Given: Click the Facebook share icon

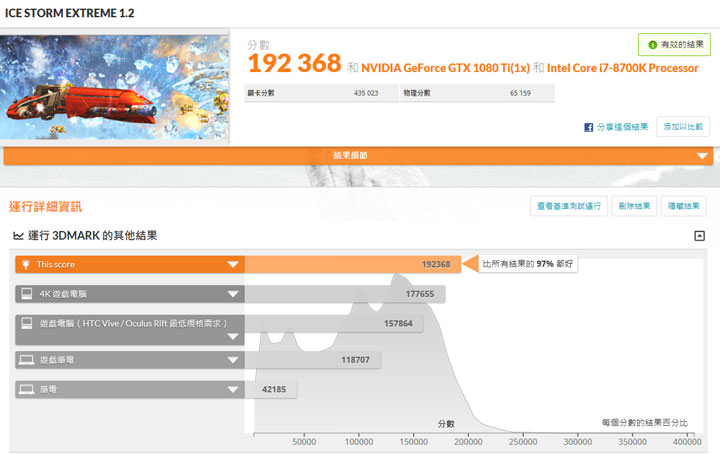Looking at the screenshot, I should (x=589, y=127).
